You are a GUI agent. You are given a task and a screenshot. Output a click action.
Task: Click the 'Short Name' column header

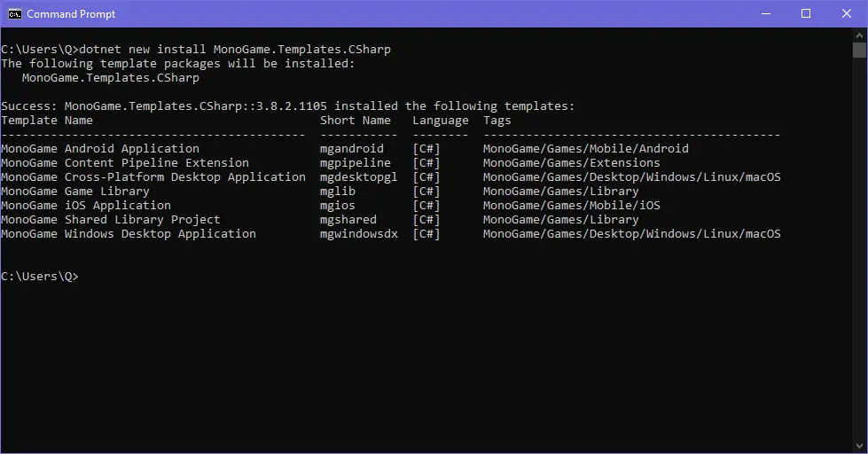(356, 120)
